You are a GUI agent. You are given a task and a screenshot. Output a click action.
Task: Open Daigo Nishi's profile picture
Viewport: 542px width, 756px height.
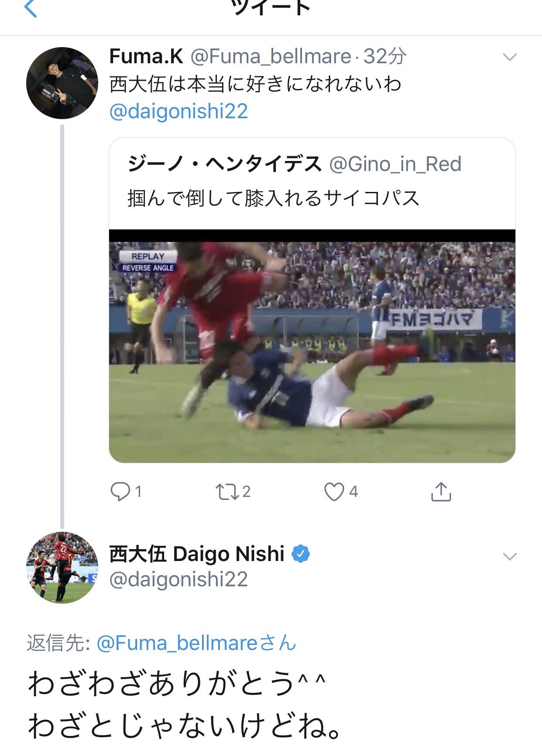(x=62, y=568)
